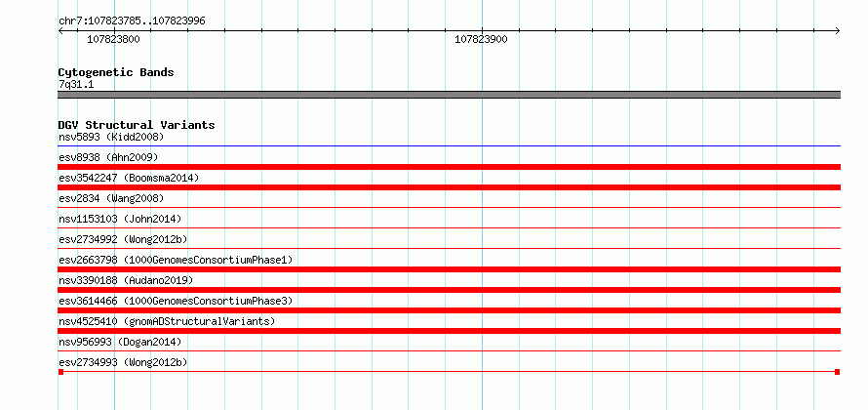This screenshot has width=868, height=410.
Task: Click the left arrow of the ruler
Action: (61, 31)
